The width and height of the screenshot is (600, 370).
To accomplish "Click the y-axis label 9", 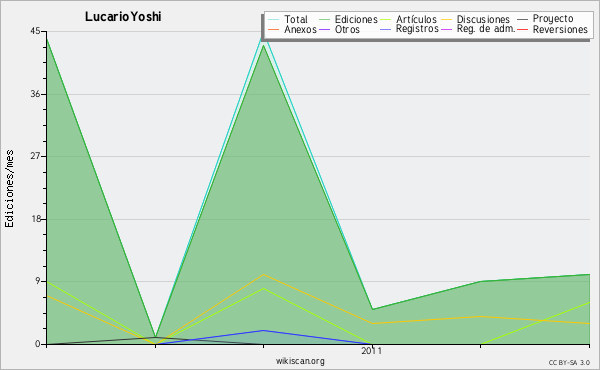I will pyautogui.click(x=38, y=281).
